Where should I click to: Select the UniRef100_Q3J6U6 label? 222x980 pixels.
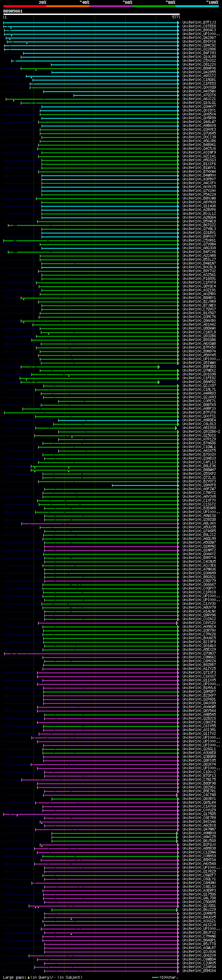[199, 951]
